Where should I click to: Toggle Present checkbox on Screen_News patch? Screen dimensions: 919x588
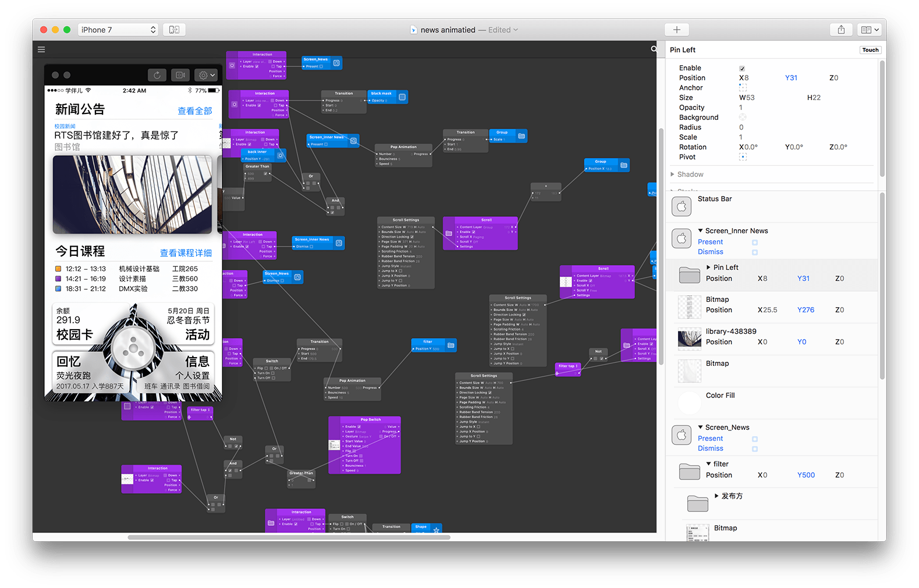[321, 66]
